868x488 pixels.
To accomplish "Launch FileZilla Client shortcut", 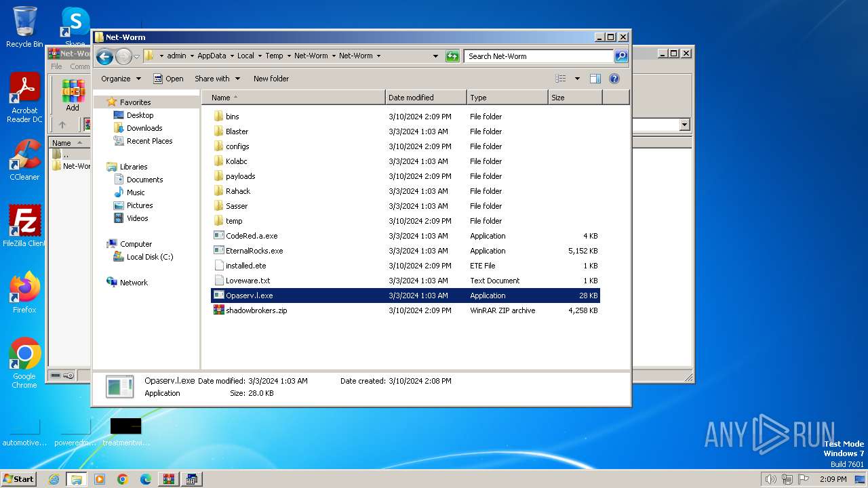I will pos(24,226).
